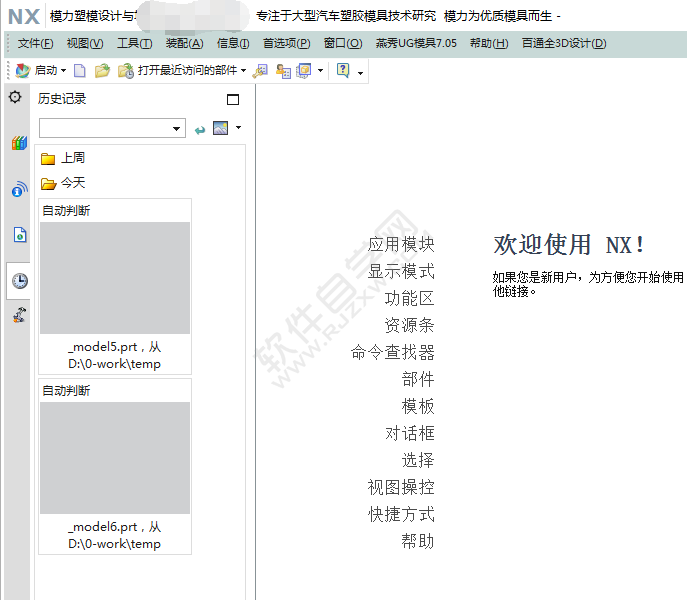Image resolution: width=687 pixels, height=600 pixels.
Task: Click the NX Start (启动) icon
Action: point(22,71)
